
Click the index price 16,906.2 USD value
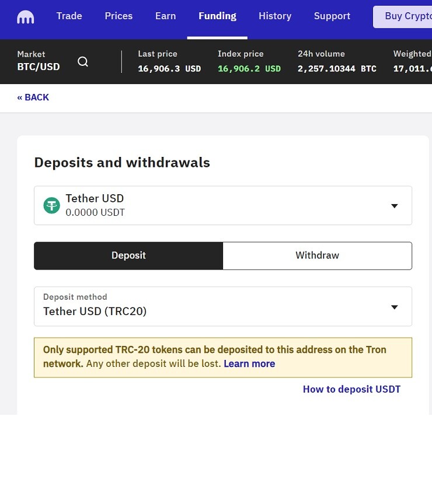[x=249, y=68]
